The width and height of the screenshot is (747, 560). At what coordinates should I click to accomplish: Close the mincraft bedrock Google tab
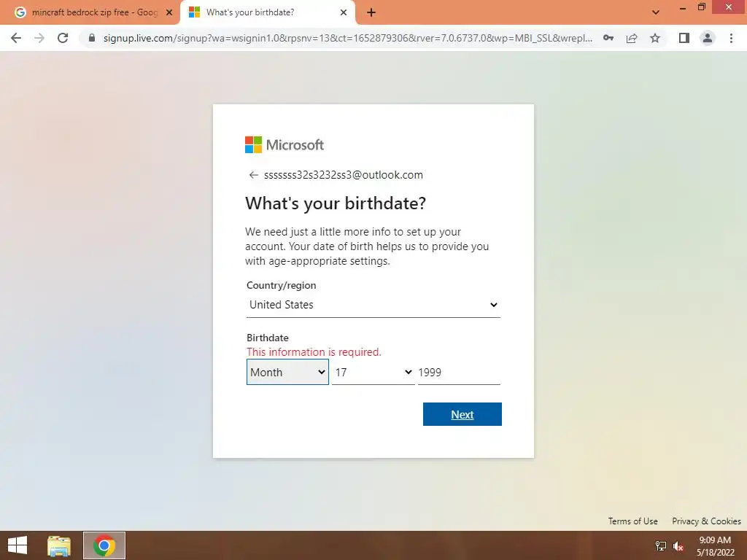click(x=169, y=13)
